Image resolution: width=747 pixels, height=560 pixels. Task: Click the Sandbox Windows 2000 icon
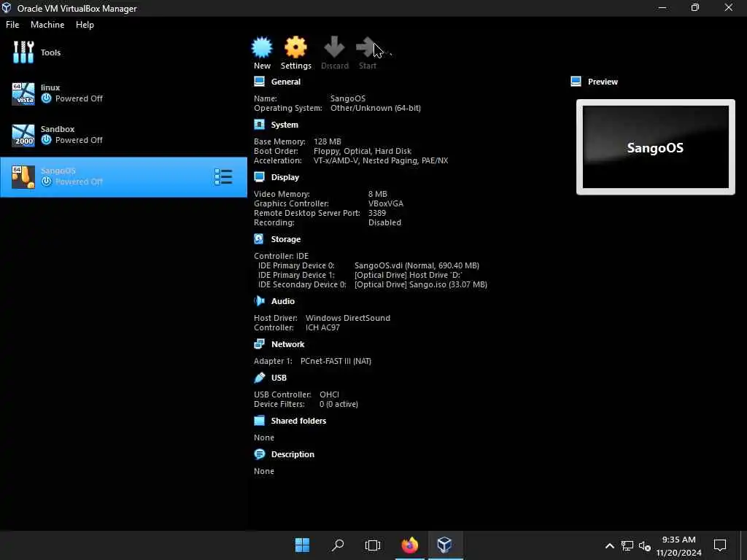coord(23,135)
